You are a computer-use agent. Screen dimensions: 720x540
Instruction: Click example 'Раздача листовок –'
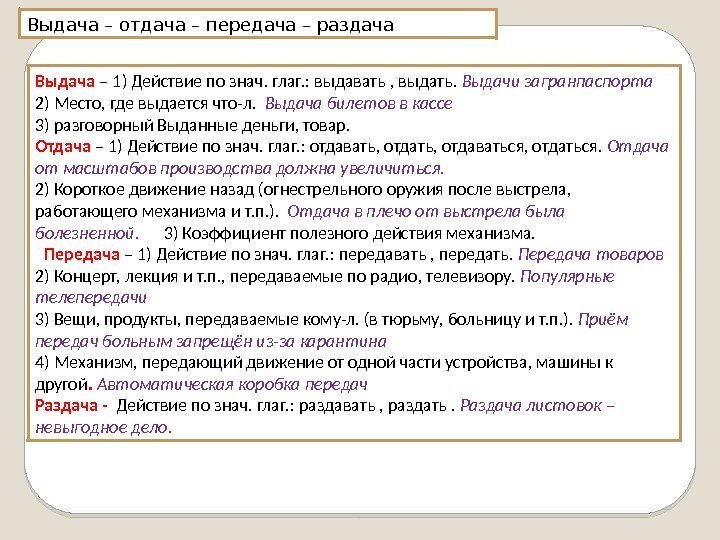pyautogui.click(x=537, y=406)
